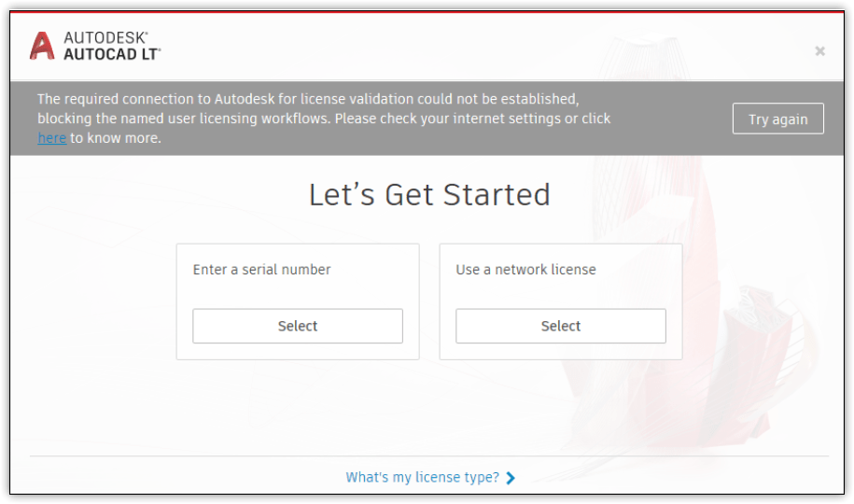854x504 pixels.
Task: Close the licensing dialog with the X
Action: tap(819, 51)
